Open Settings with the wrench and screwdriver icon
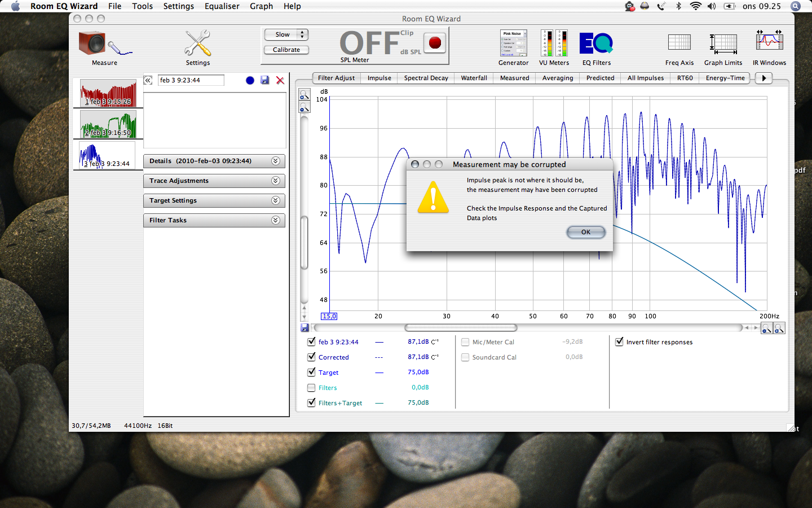The height and width of the screenshot is (508, 812). point(198,43)
